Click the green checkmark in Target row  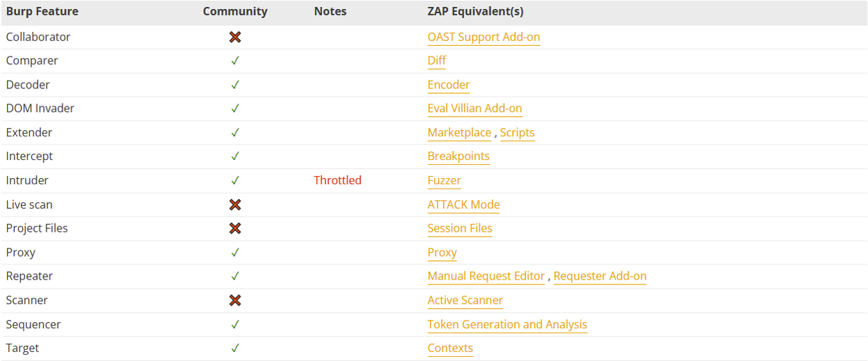click(235, 348)
